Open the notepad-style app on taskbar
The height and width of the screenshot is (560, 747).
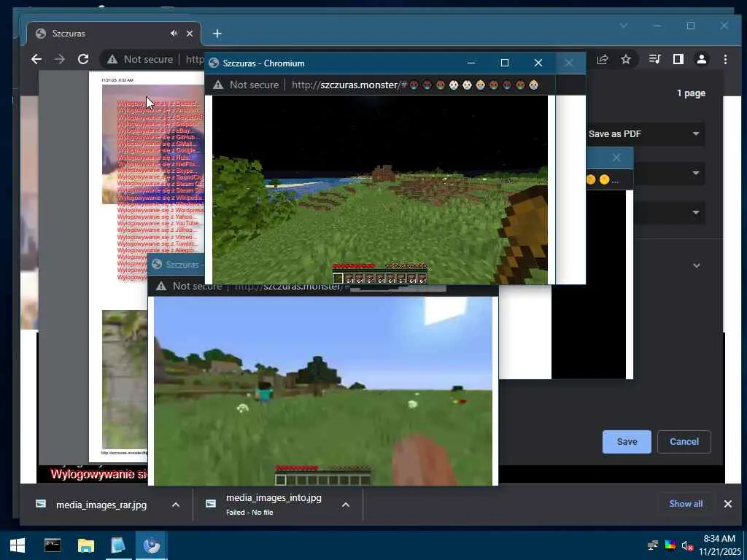[x=118, y=545]
